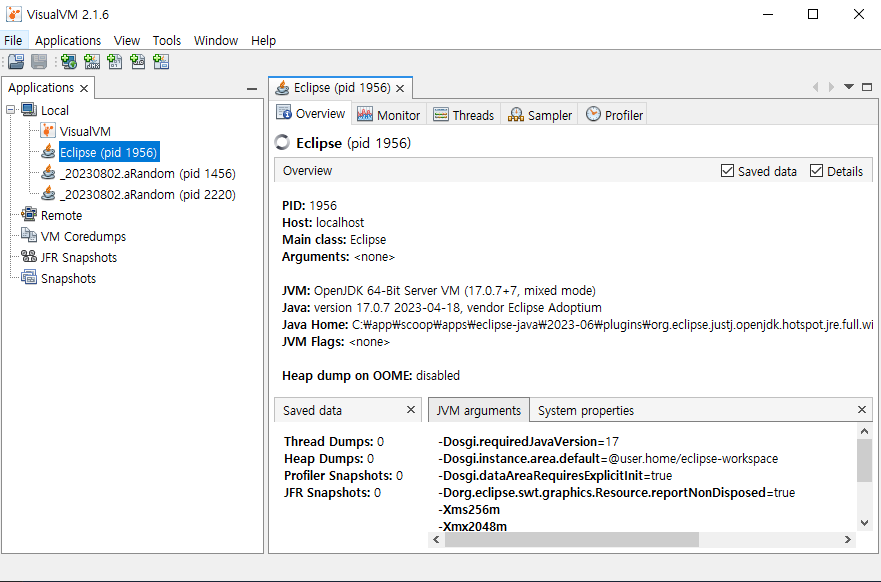881x582 pixels.
Task: Open the Applications menu
Action: 68,40
